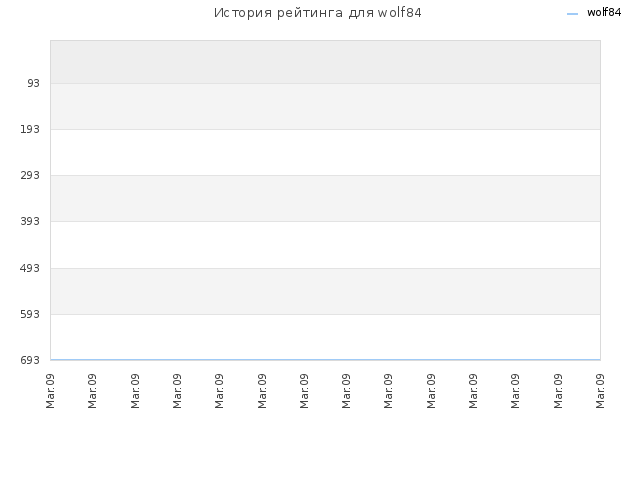Click the 393 y-axis tick label

30,222
